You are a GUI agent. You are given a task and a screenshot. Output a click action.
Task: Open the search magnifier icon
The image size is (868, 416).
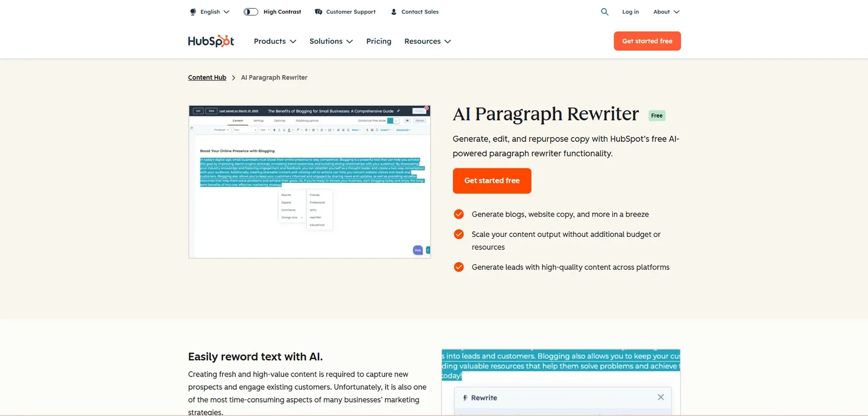click(x=605, y=12)
